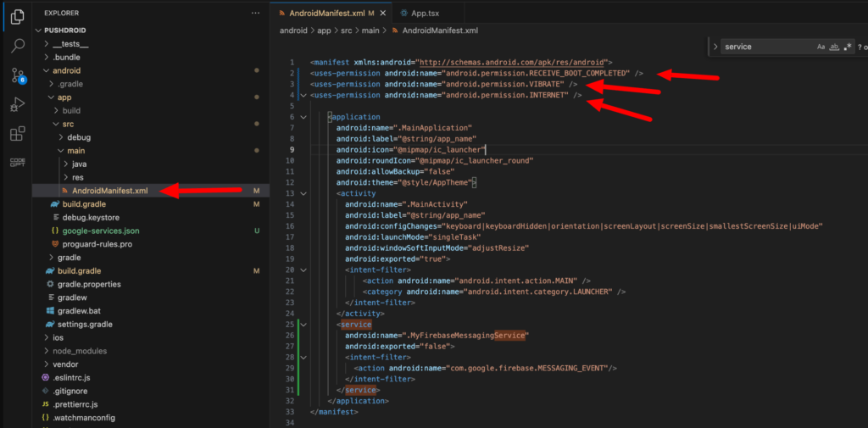This screenshot has width=868, height=428.
Task: Collapse the app folder in the tree
Action: click(x=52, y=97)
